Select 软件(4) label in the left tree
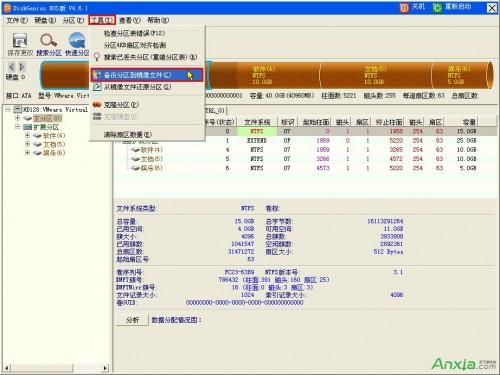This screenshot has width=500, height=375. 54,136
